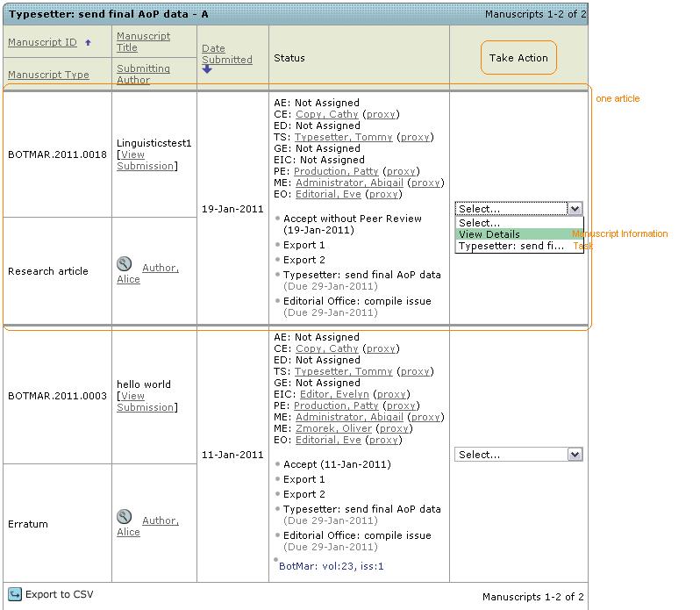This screenshot has width=700, height=610.
Task: Click Export to CSV text link
Action: coord(59,594)
